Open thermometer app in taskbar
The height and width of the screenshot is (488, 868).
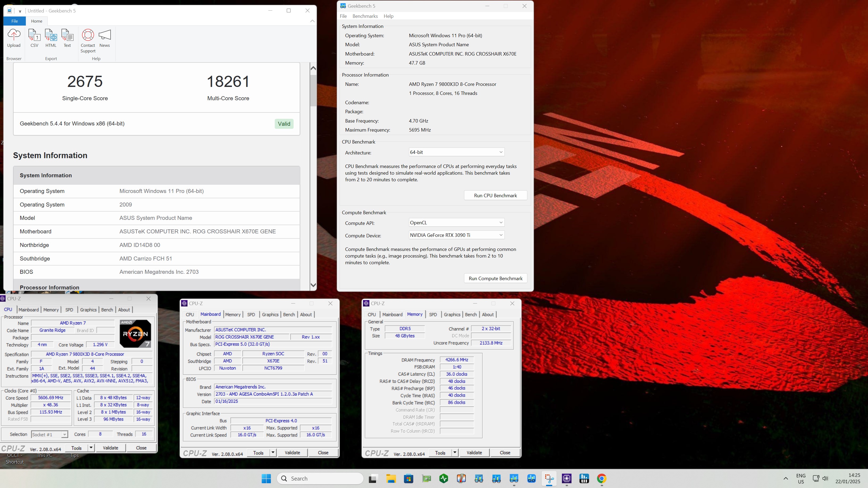pyautogui.click(x=461, y=479)
